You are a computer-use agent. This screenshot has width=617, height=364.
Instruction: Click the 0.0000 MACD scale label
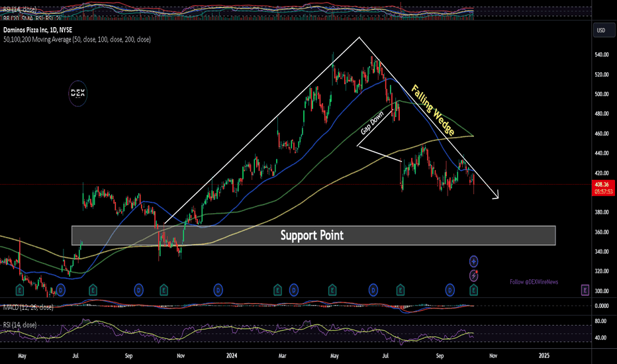[x=602, y=306]
